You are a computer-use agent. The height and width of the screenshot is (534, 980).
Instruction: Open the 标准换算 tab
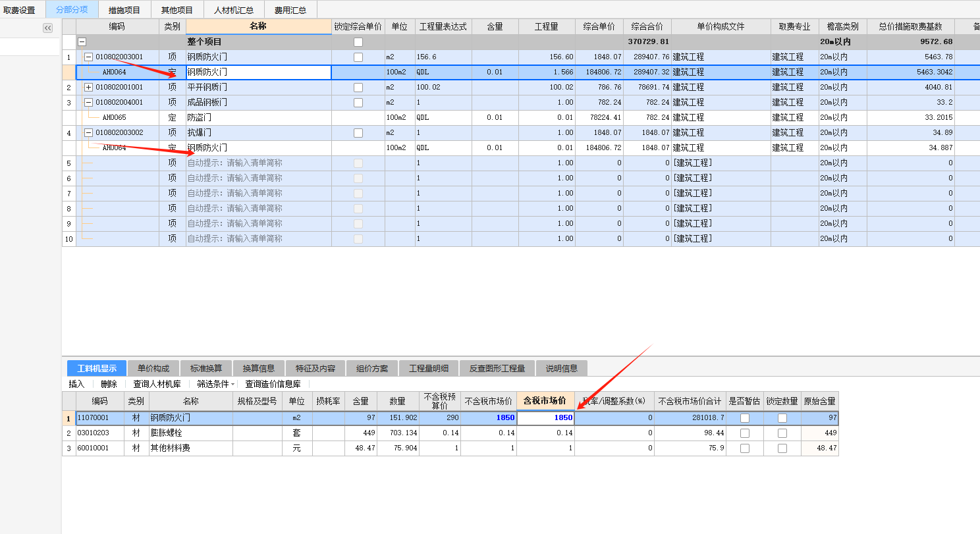[206, 368]
